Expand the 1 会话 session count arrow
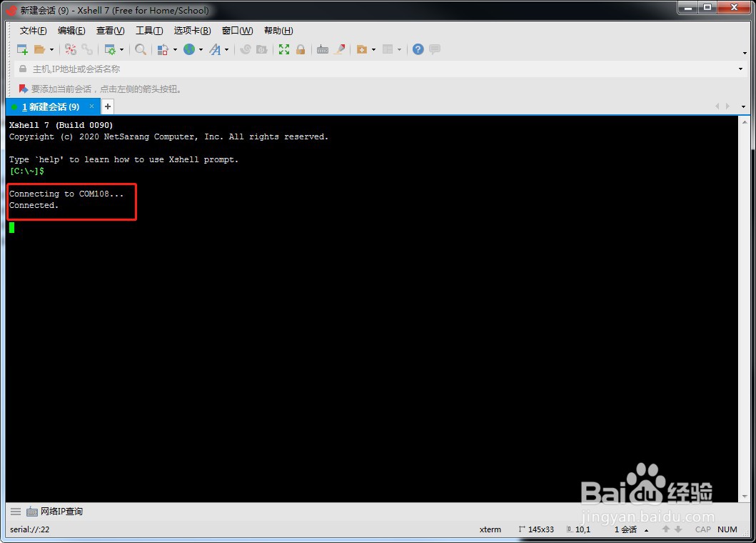The height and width of the screenshot is (543, 756). [647, 530]
